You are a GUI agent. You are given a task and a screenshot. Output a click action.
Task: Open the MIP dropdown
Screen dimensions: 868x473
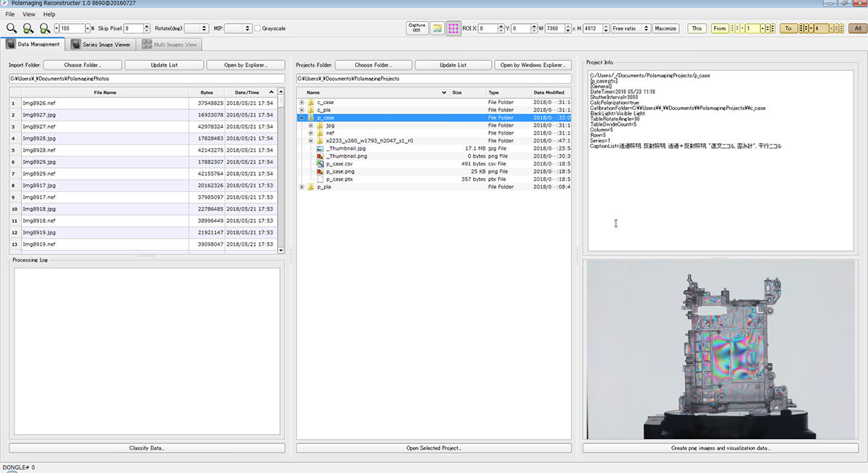point(238,28)
